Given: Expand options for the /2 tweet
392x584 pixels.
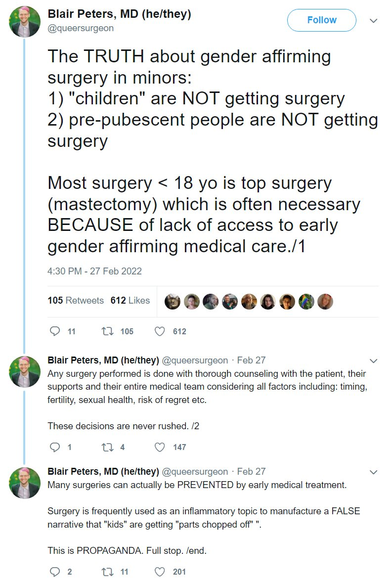Looking at the screenshot, I should (x=374, y=360).
